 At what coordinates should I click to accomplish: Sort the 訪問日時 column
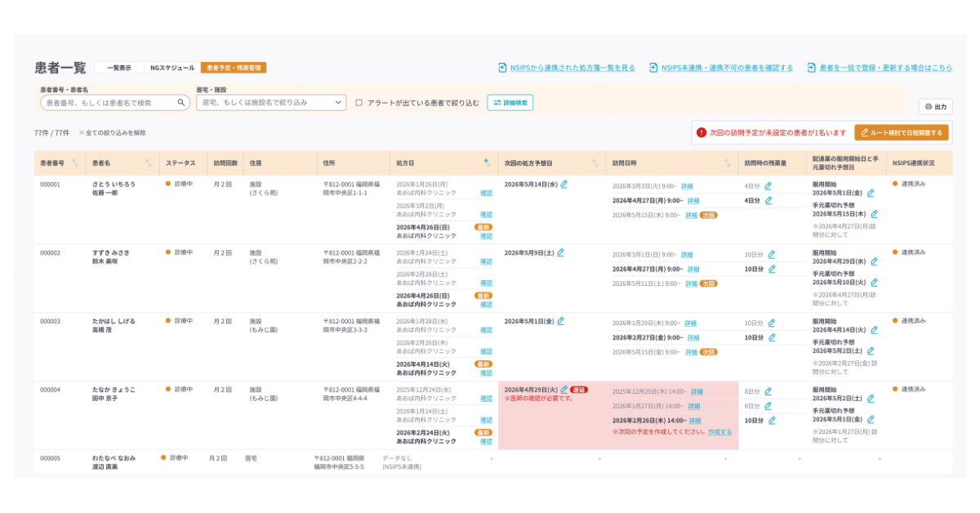click(x=727, y=163)
